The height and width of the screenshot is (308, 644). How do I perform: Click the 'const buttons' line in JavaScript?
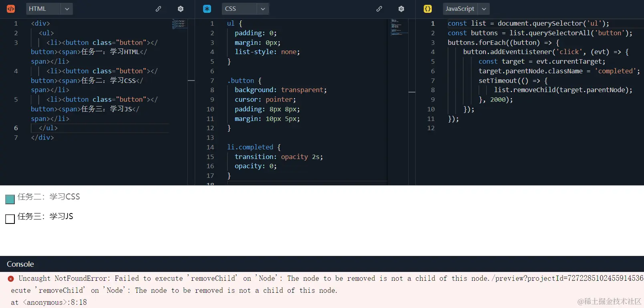point(540,33)
